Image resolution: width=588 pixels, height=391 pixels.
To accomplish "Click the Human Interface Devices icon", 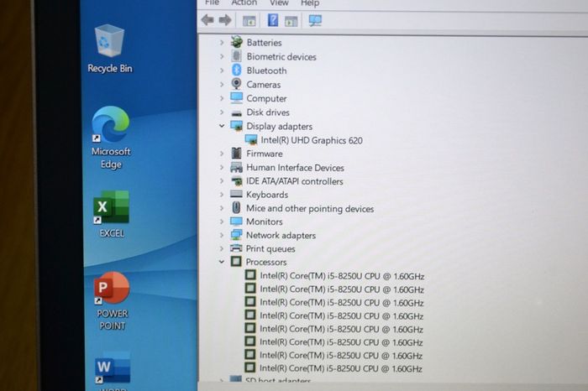I will point(236,167).
